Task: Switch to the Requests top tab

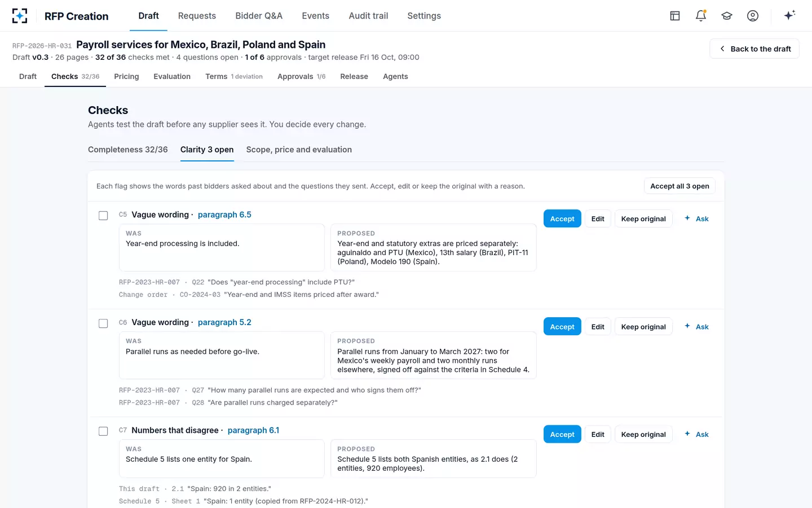Action: point(197,16)
